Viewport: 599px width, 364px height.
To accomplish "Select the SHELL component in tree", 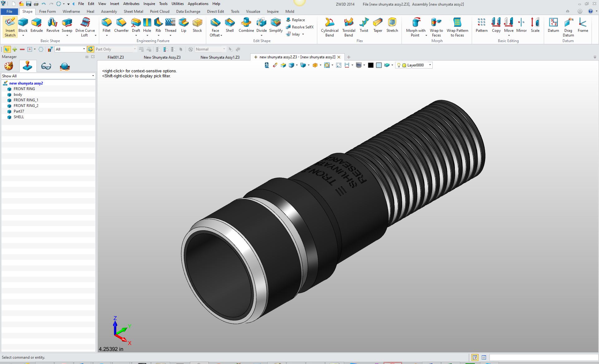I will [x=19, y=117].
